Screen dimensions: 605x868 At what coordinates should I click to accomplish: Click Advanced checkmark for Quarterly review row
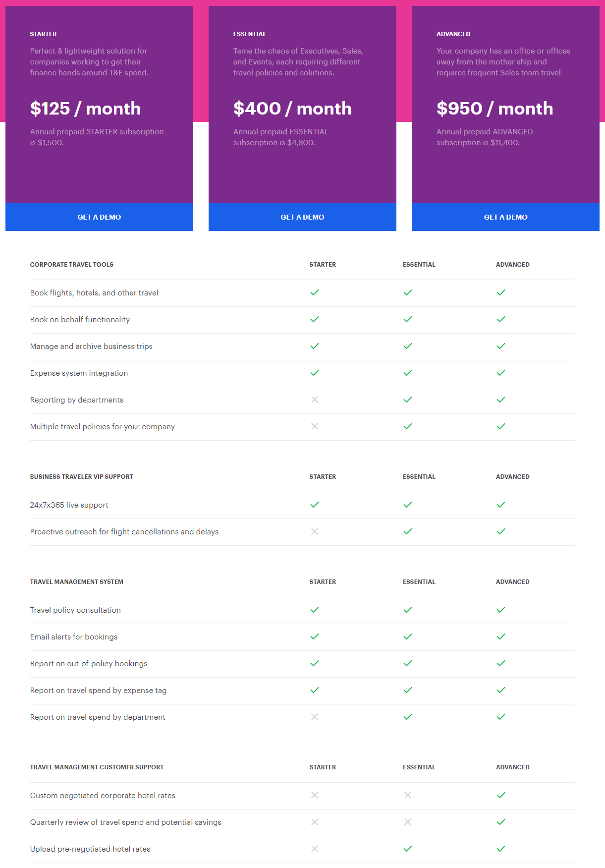pos(501,822)
